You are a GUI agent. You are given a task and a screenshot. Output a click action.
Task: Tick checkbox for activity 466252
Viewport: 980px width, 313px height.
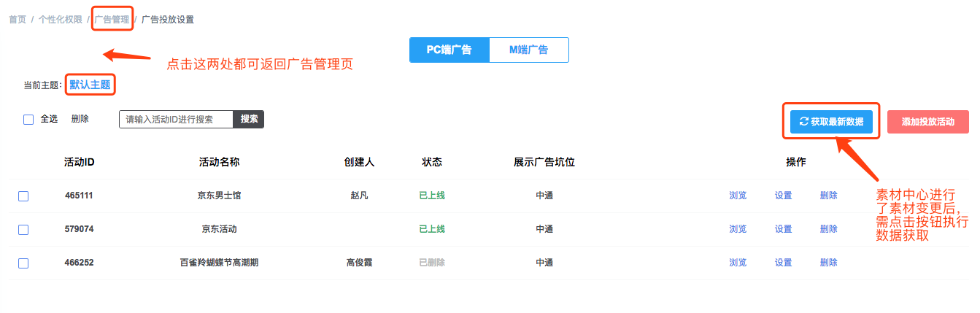23,263
